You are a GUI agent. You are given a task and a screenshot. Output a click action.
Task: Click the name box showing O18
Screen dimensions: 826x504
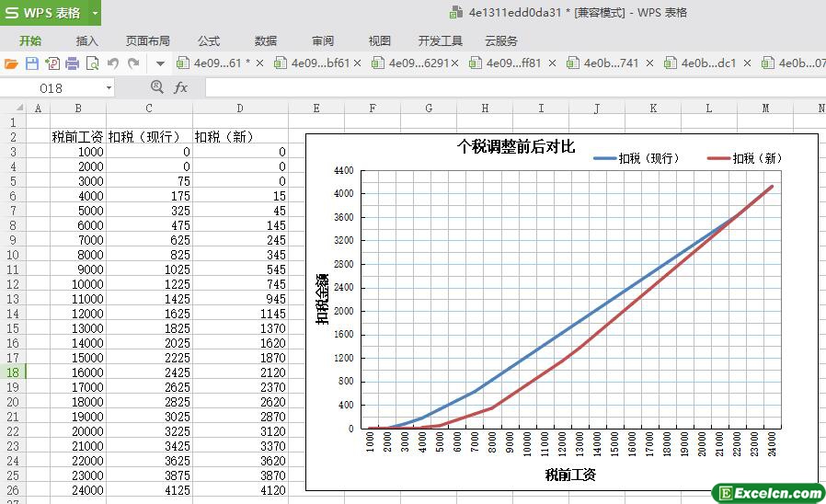coord(52,88)
